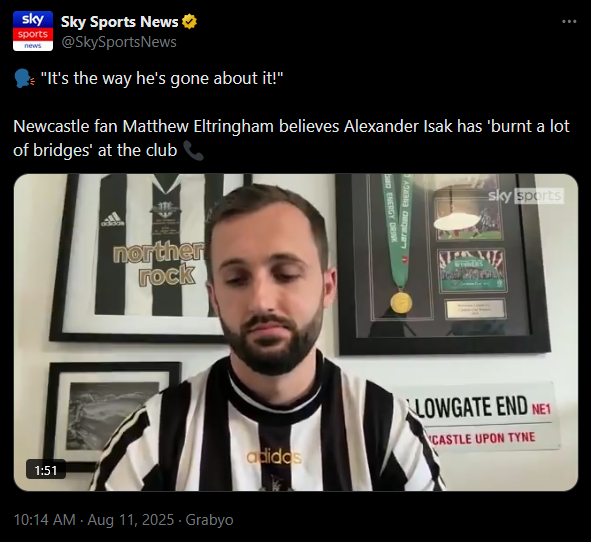Click the sky sports watermark in video
This screenshot has height=542, width=591.
point(526,196)
